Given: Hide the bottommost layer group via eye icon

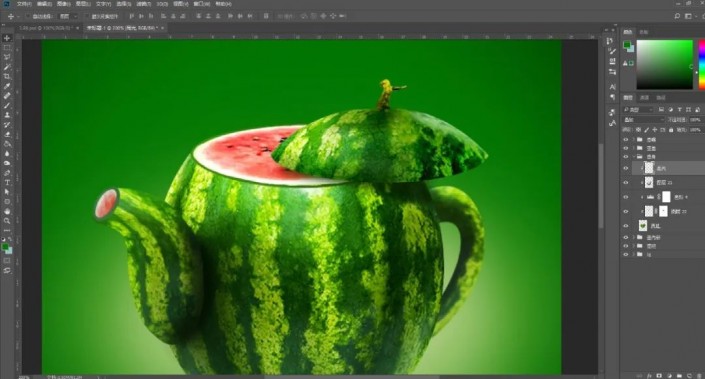Looking at the screenshot, I should coord(625,254).
